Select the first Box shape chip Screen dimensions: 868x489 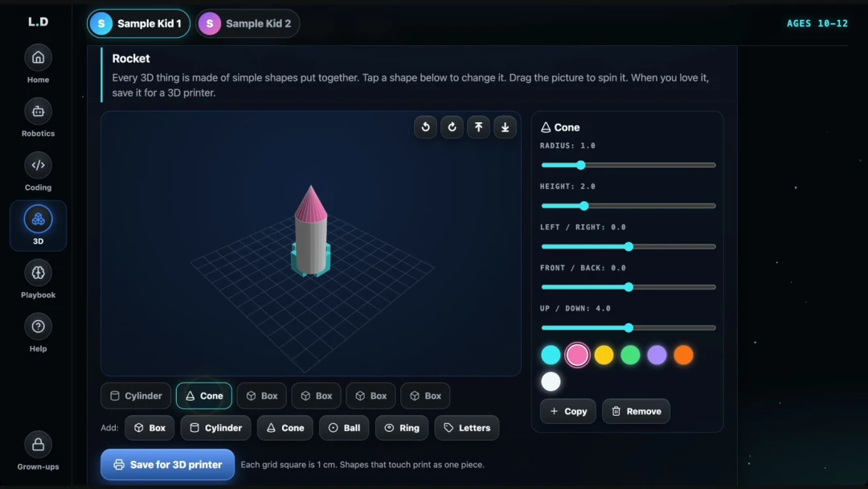click(262, 396)
